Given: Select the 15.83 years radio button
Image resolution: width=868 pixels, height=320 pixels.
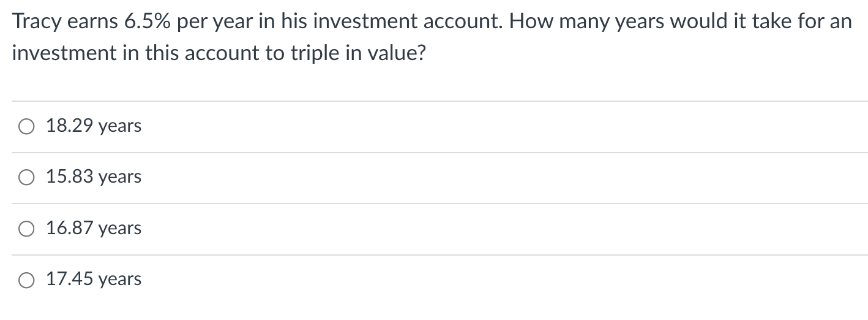Looking at the screenshot, I should pos(26,178).
